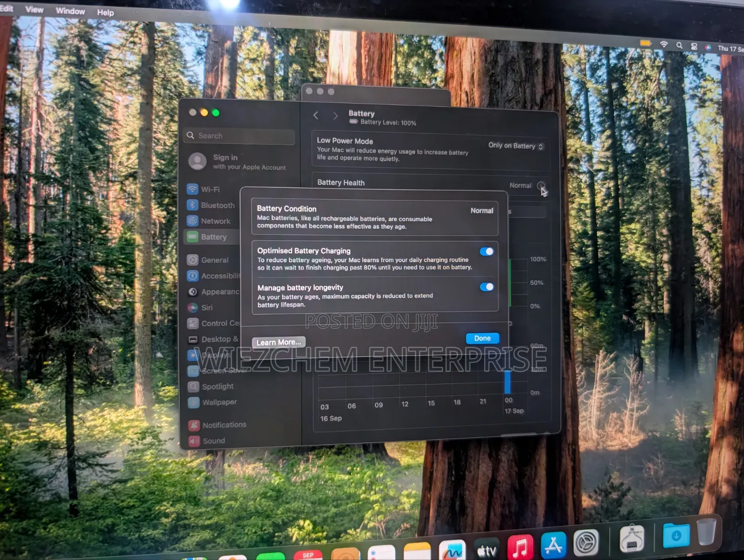The image size is (744, 560).
Task: Open Sound settings in the sidebar
Action: 207,441
